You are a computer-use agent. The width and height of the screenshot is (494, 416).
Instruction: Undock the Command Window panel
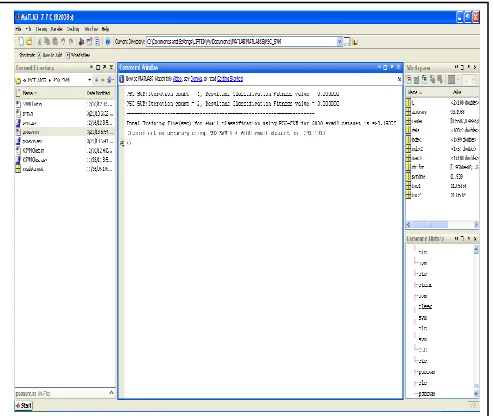tap(392, 67)
